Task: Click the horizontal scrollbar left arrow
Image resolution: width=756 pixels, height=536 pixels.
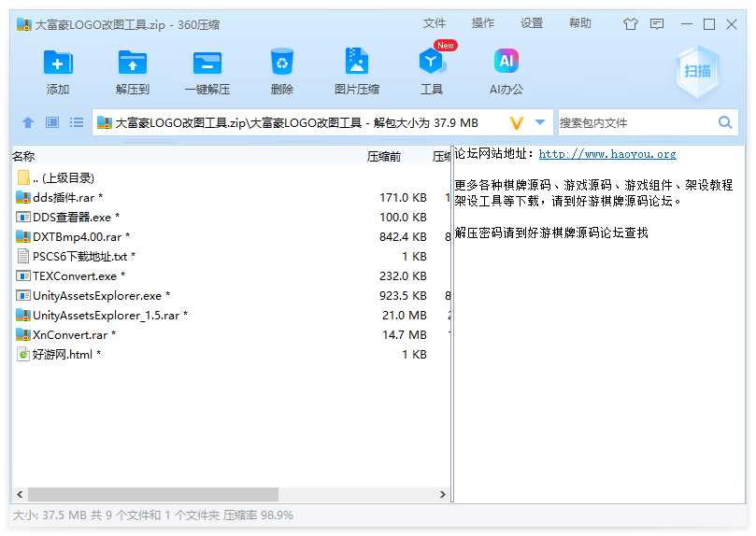Action: [x=20, y=494]
